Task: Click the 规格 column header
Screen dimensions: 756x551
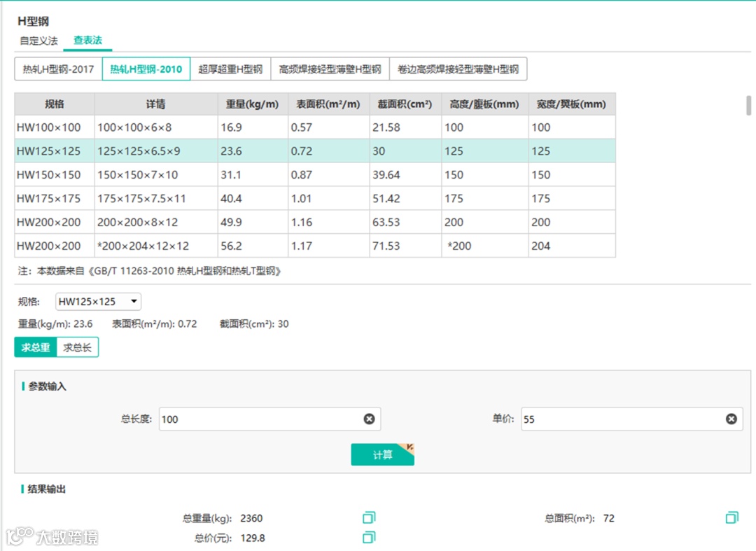Action: [55, 104]
